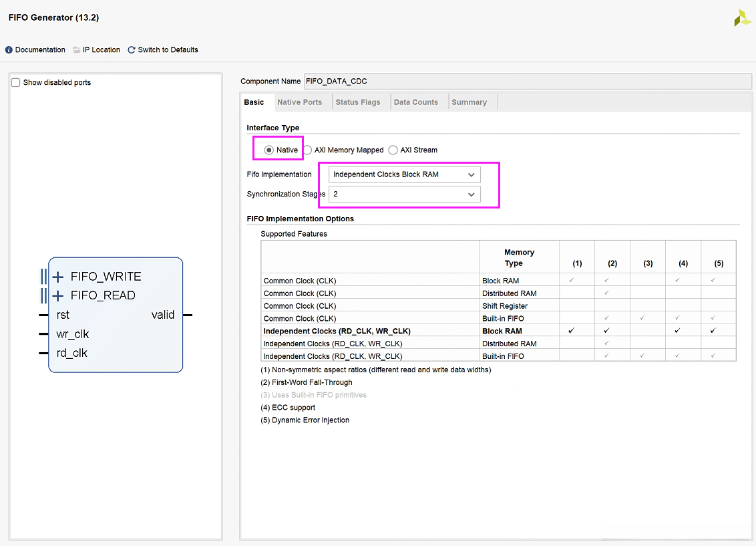The width and height of the screenshot is (756, 546).
Task: Click the Documentation link text
Action: pos(40,50)
